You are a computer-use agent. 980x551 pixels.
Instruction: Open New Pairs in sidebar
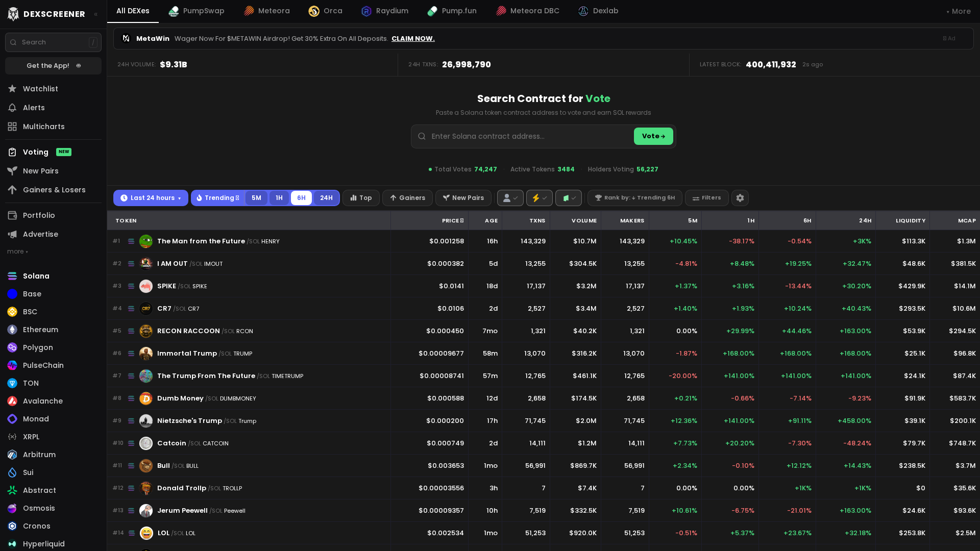tap(53, 171)
